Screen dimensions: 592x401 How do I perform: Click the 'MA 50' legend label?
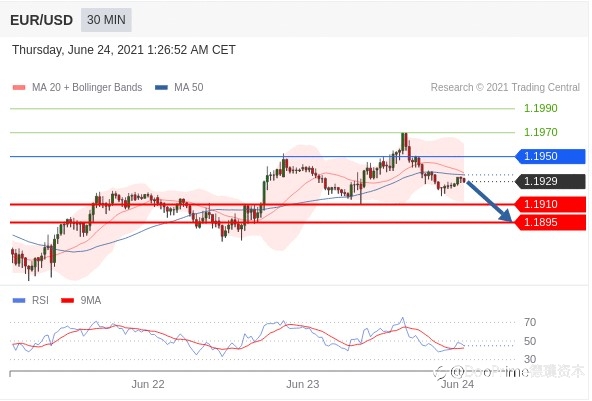[x=189, y=88]
